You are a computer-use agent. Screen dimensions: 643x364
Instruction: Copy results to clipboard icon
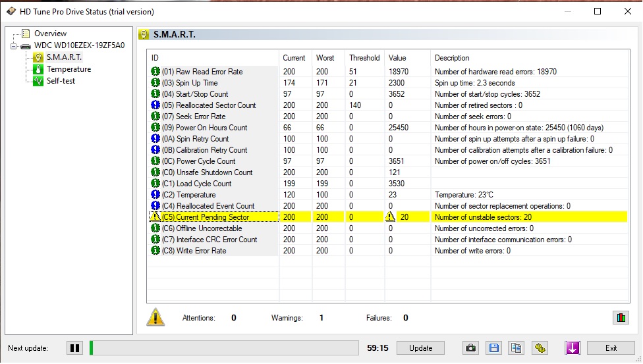coord(517,348)
